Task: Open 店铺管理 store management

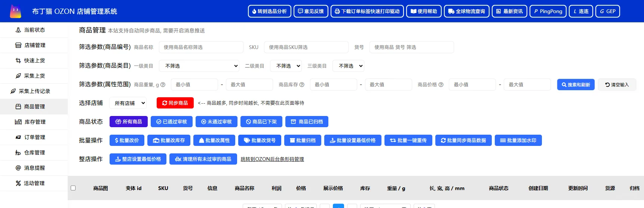Action: 34,45
